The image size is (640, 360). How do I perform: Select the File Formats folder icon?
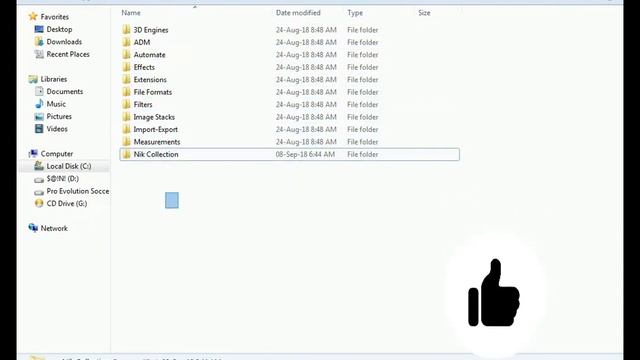point(126,92)
